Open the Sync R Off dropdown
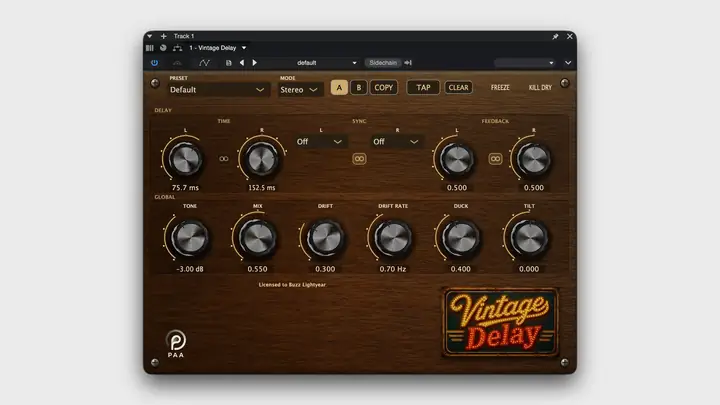 (x=397, y=141)
